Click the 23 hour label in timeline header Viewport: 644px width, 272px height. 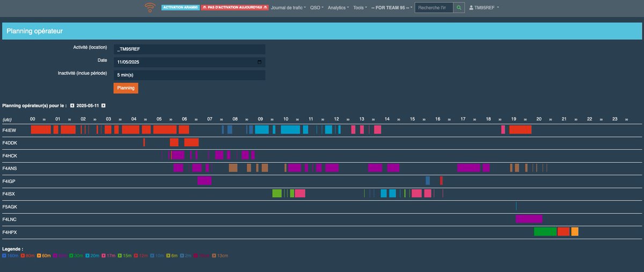(615, 119)
